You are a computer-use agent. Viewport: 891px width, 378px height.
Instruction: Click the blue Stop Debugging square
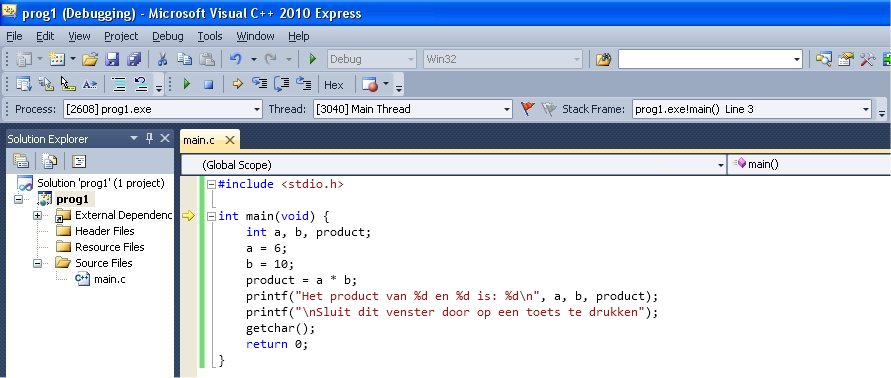tap(209, 84)
